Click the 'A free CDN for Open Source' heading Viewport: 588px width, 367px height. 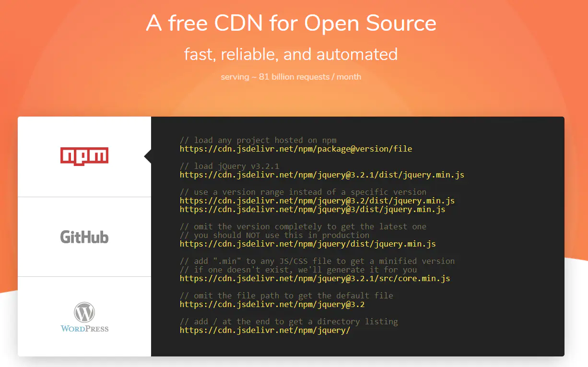coord(291,24)
